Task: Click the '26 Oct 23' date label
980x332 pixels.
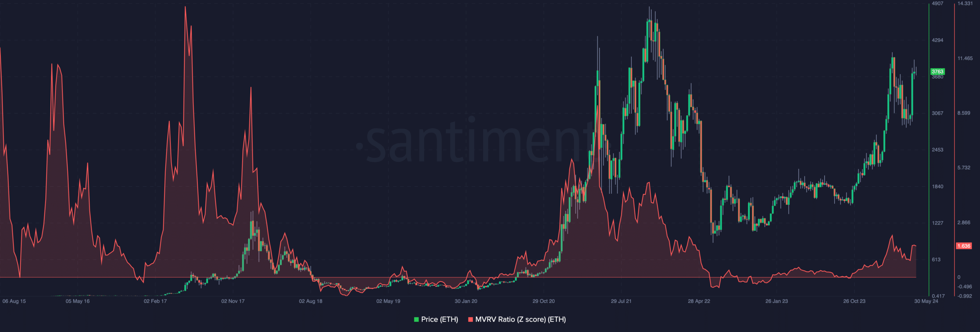Action: tap(854, 301)
